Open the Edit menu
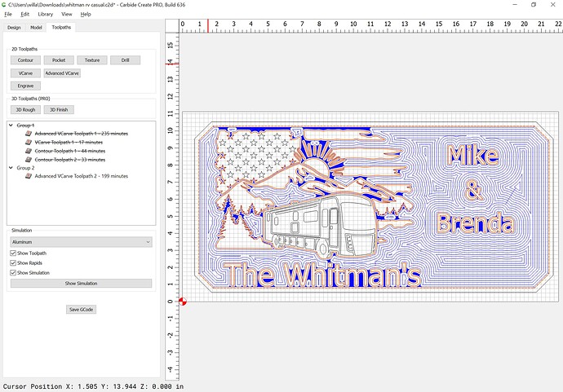Image resolution: width=563 pixels, height=392 pixels. (24, 14)
